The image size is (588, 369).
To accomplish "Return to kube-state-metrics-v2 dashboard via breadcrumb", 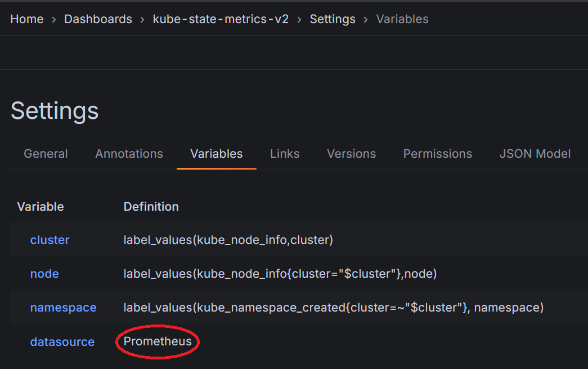I will coord(221,19).
